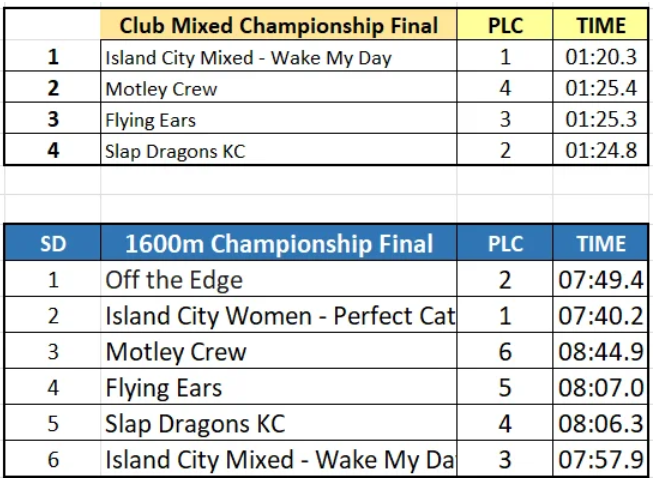Select the Club Mixed Championship Final header cell
The image size is (653, 485).
(x=279, y=25)
